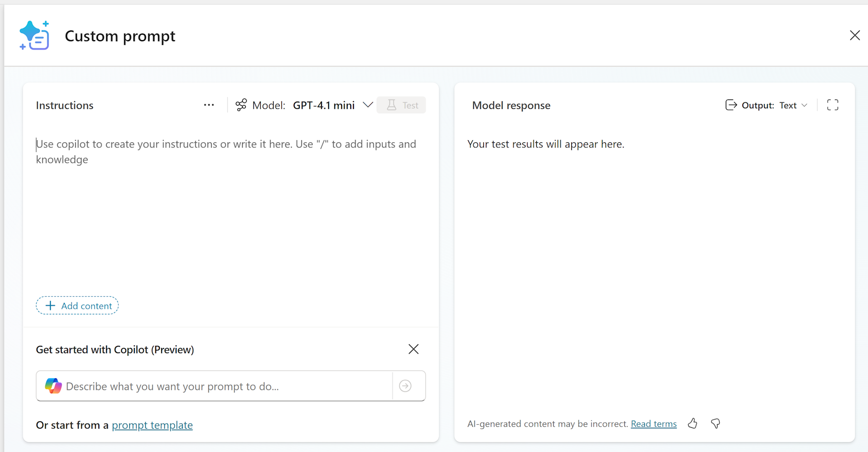The width and height of the screenshot is (868, 452).
Task: Focus the Describe your prompt input field
Action: click(227, 386)
